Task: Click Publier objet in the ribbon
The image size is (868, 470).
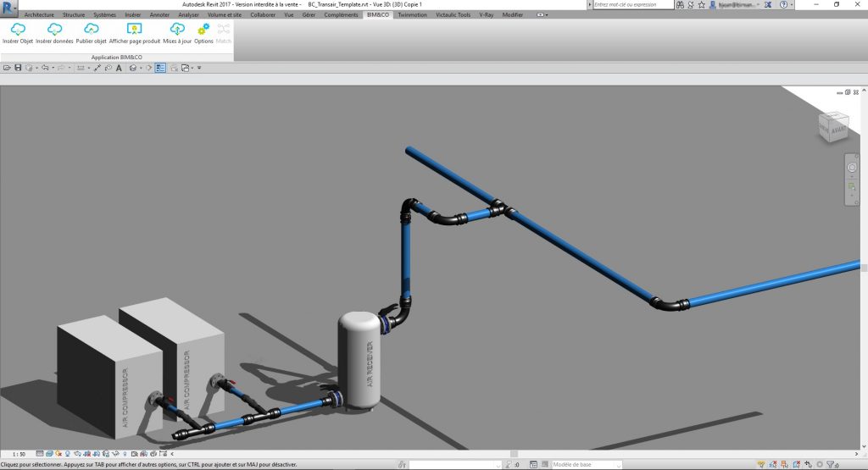Action: click(91, 30)
